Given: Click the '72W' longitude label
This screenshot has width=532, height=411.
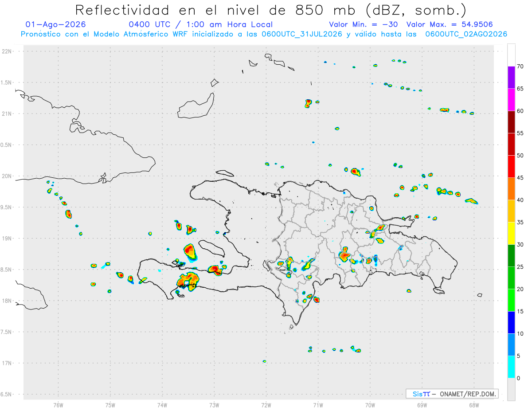Looking at the screenshot, I should (266, 405).
